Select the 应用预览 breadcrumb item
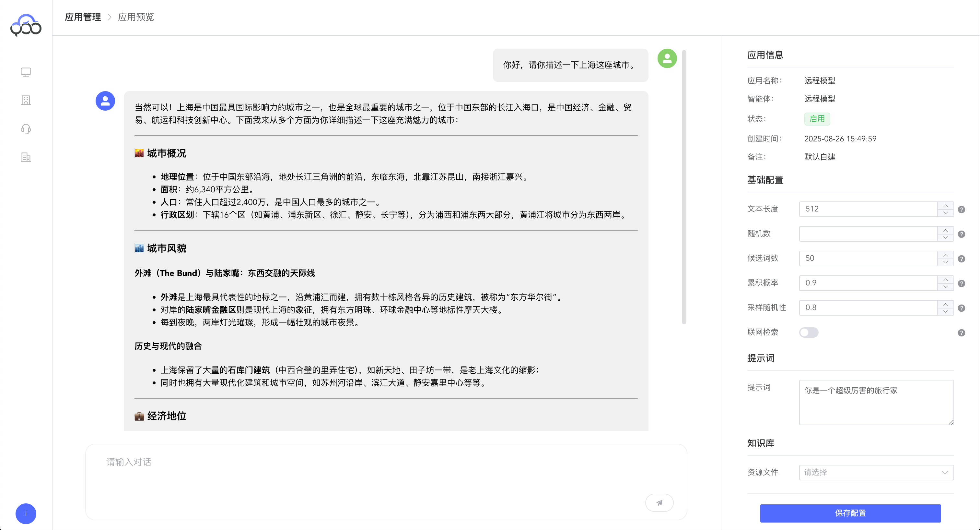The image size is (980, 530). (x=136, y=17)
